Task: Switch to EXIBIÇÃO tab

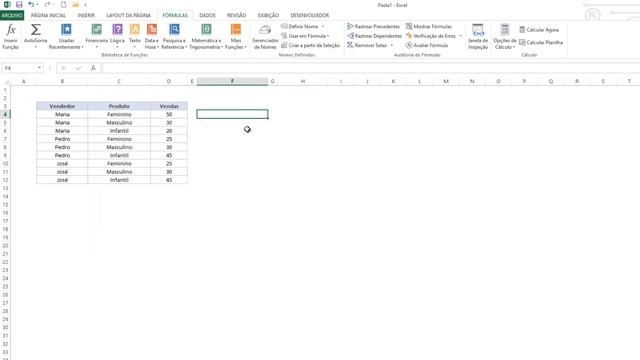Action: [x=268, y=15]
